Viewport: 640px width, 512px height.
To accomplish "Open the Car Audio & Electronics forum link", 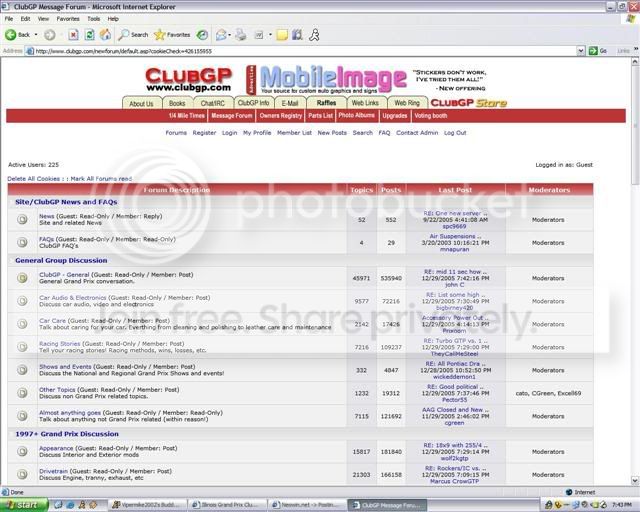I will pos(73,298).
